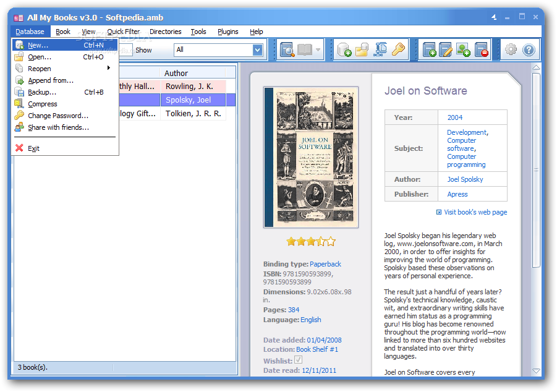
Task: Click the add book toolbar icon
Action: click(429, 49)
